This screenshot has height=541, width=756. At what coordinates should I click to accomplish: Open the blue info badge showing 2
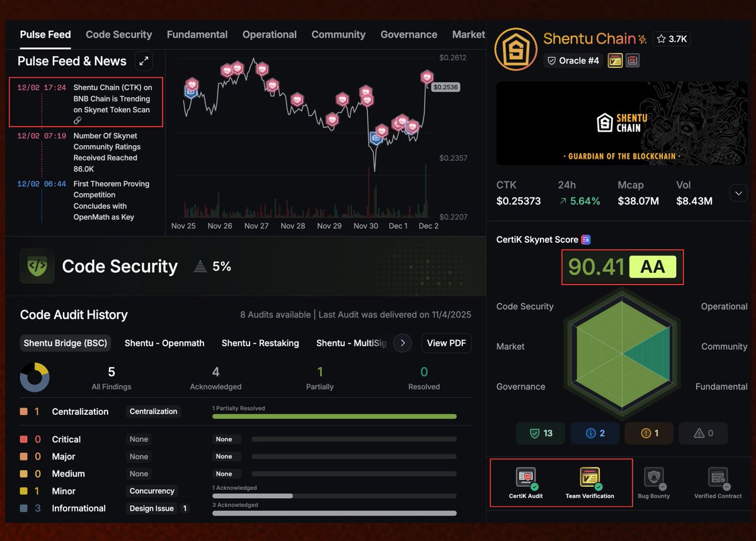(595, 433)
